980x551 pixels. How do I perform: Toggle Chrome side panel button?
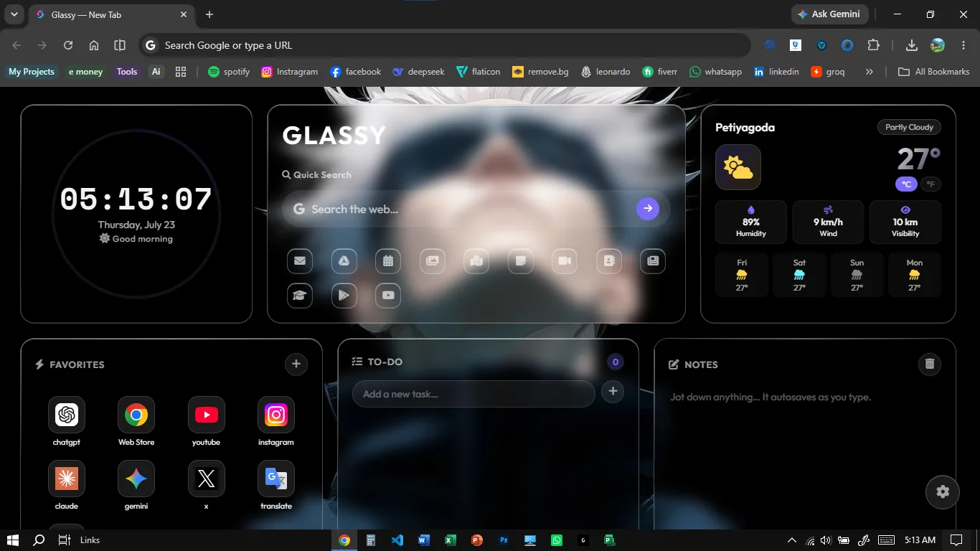click(120, 45)
